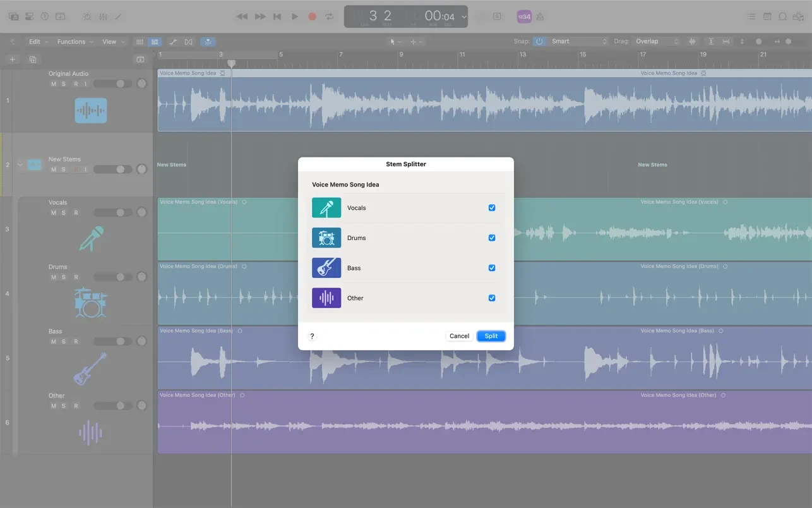Click the Split button
This screenshot has width=812, height=508.
[491, 336]
